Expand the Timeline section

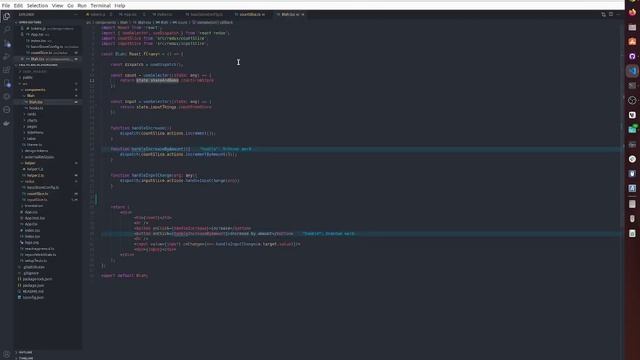tap(26, 358)
